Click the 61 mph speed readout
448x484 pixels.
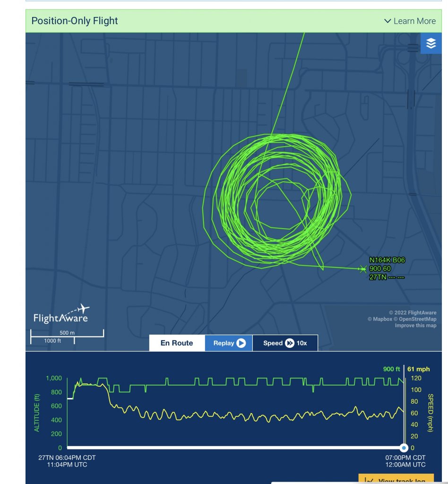[418, 369]
